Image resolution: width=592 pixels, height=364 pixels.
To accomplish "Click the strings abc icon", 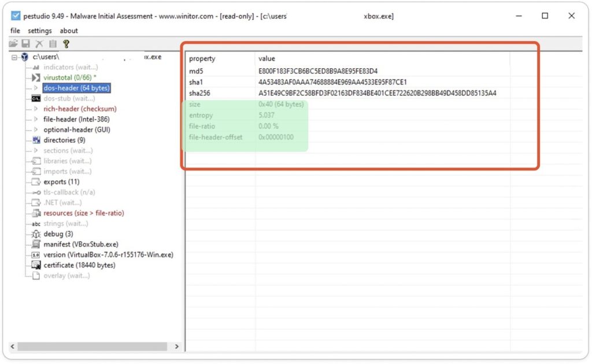I will pos(36,224).
